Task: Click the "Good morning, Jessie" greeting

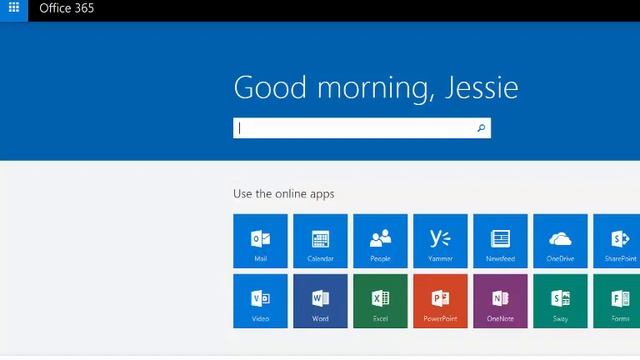Action: click(x=376, y=88)
